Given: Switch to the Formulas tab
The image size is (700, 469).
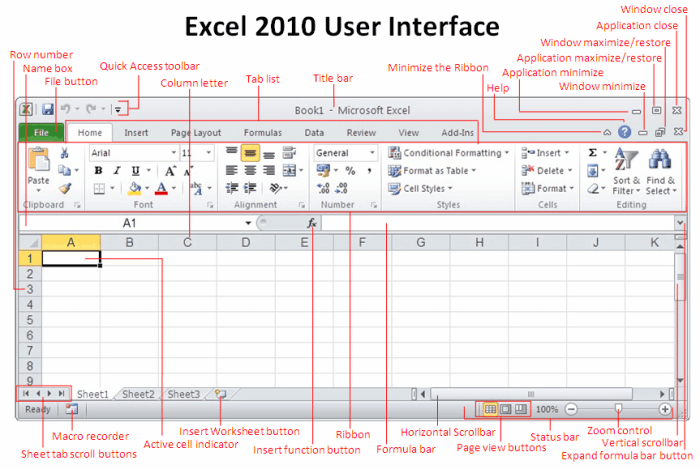Looking at the screenshot, I should click(262, 133).
